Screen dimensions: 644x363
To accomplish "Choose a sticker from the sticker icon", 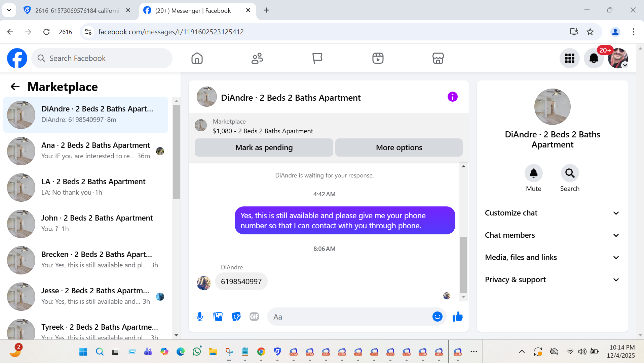I will click(x=236, y=317).
